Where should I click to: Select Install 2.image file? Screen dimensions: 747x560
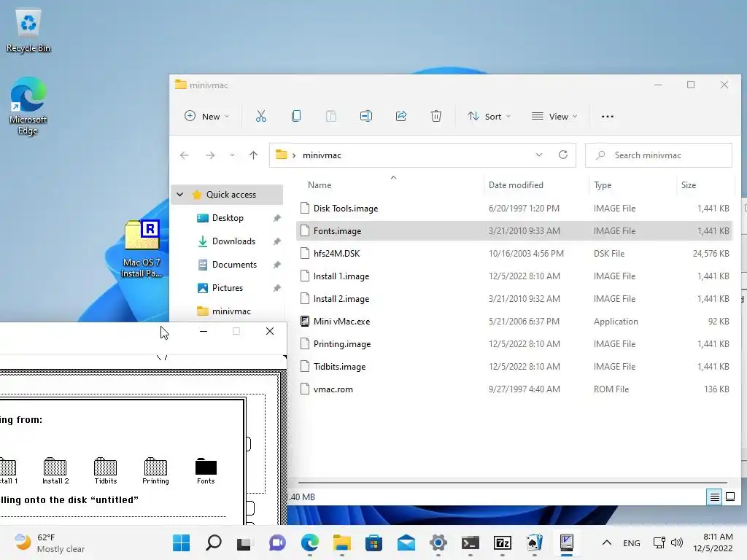(x=514, y=299)
